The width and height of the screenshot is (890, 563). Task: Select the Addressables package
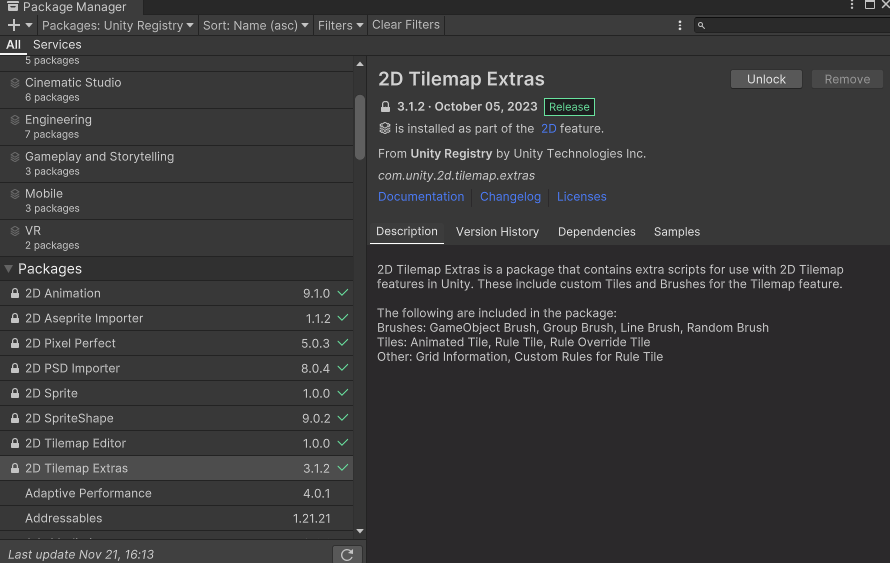(x=177, y=518)
